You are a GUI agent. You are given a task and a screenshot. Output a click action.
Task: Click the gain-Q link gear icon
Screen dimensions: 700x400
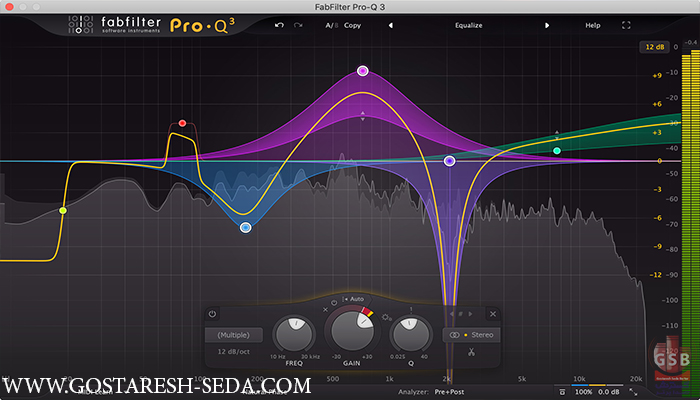[386, 317]
